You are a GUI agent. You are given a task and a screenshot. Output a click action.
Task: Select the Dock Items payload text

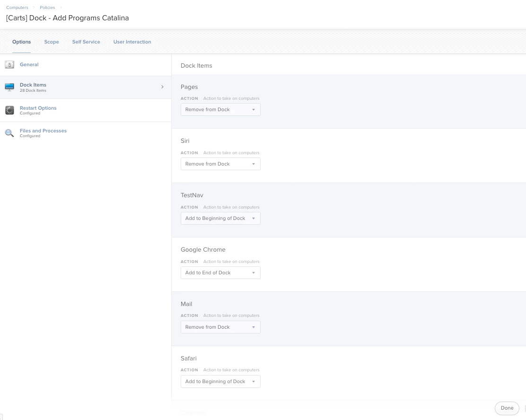click(33, 85)
